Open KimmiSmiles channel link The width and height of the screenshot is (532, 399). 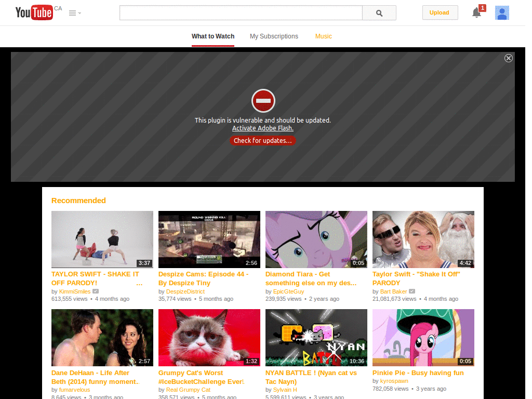pos(75,292)
